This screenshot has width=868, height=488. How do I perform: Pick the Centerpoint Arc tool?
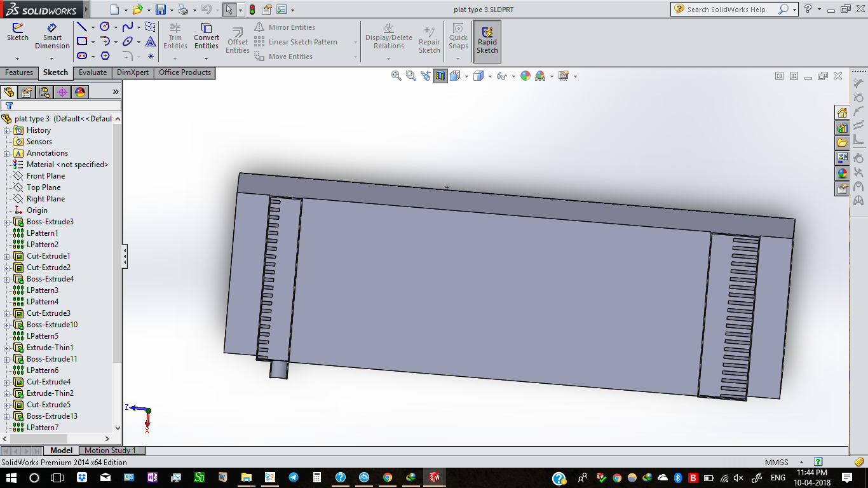pos(105,41)
